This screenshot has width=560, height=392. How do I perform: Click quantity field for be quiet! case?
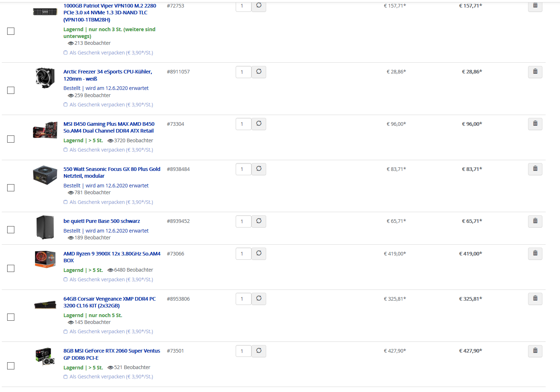(243, 221)
